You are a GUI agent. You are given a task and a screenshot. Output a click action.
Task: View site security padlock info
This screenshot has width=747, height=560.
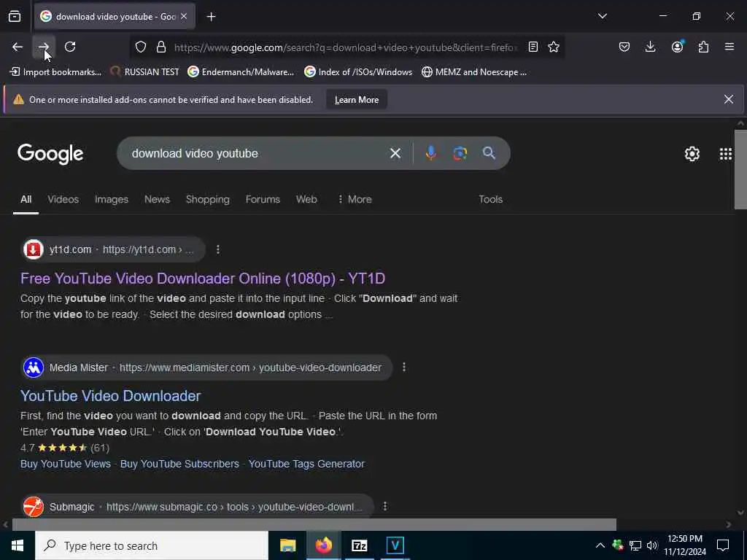[x=161, y=47]
